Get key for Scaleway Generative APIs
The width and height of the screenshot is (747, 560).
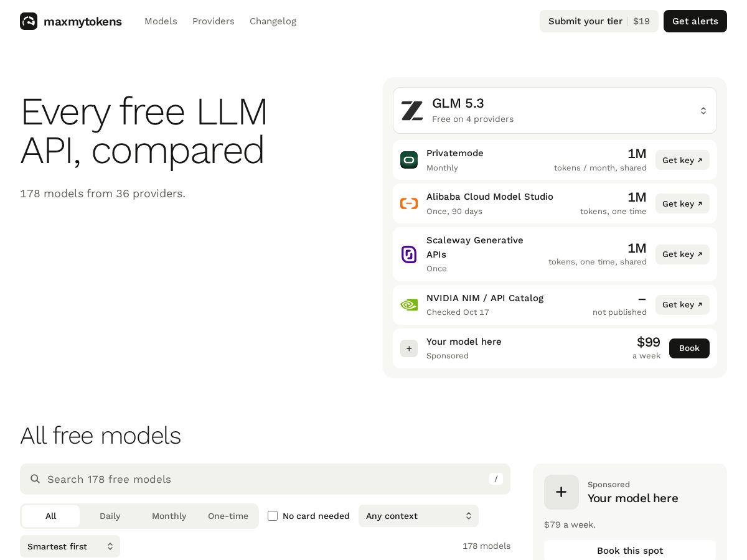coord(682,254)
